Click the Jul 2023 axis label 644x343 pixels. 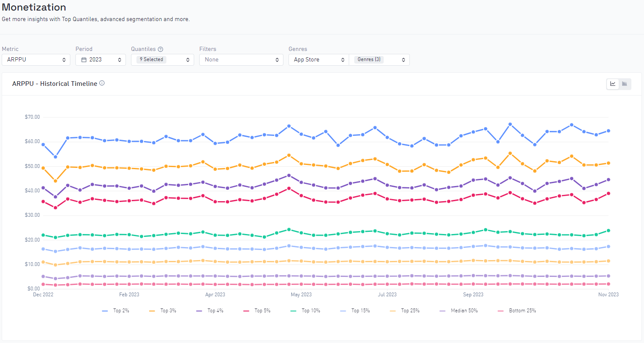[387, 295]
